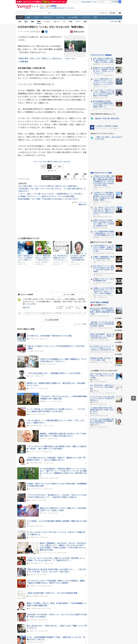Open article comment count icon 409

point(33,32)
